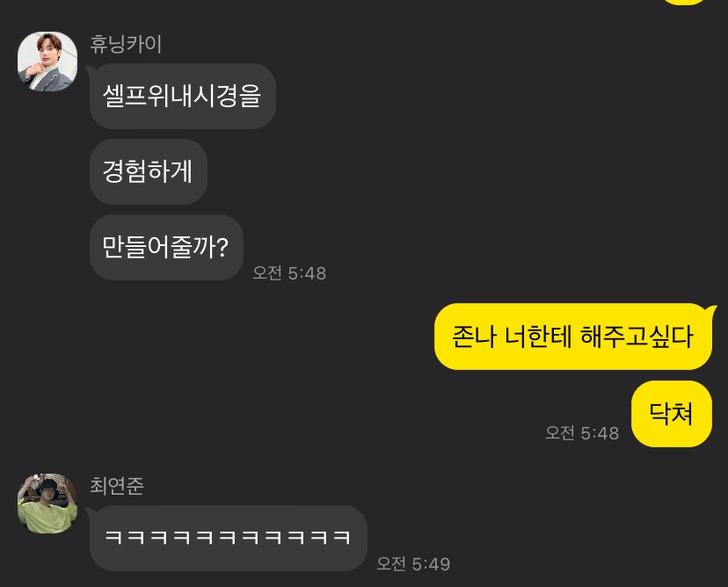Screen dimensions: 728x587
Task: Select 최연준's ㅋㅋㅋ laughing message bubble
Action: (x=229, y=539)
